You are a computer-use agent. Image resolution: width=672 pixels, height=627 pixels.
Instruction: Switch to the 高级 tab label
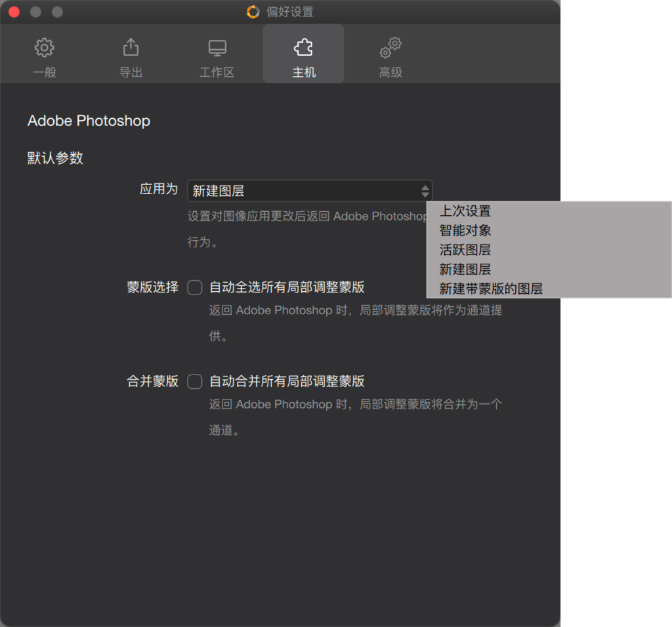390,72
